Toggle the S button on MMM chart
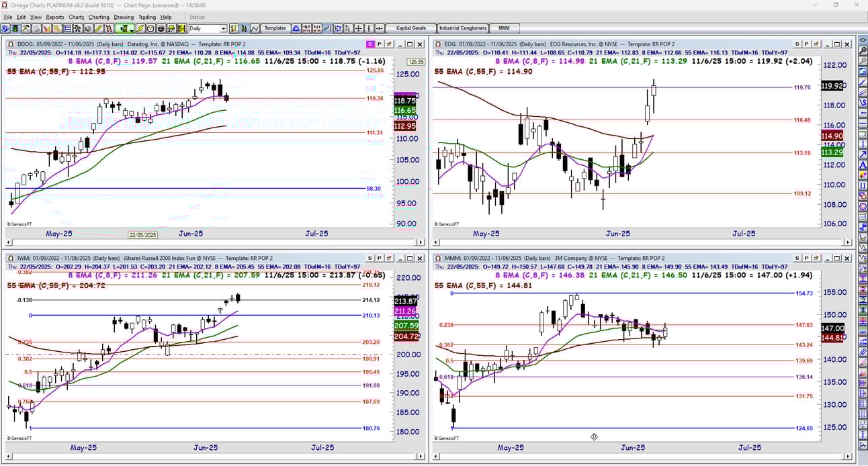 point(797,258)
